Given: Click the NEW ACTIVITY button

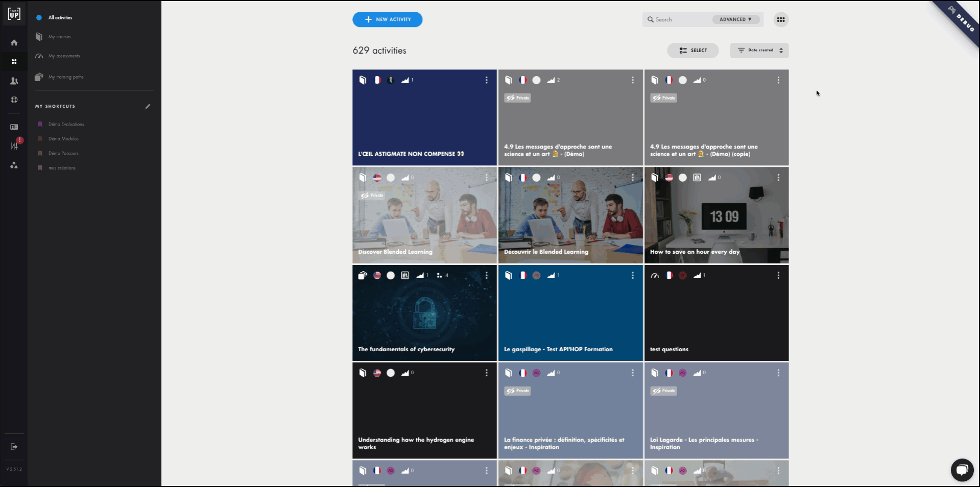Looking at the screenshot, I should point(387,19).
